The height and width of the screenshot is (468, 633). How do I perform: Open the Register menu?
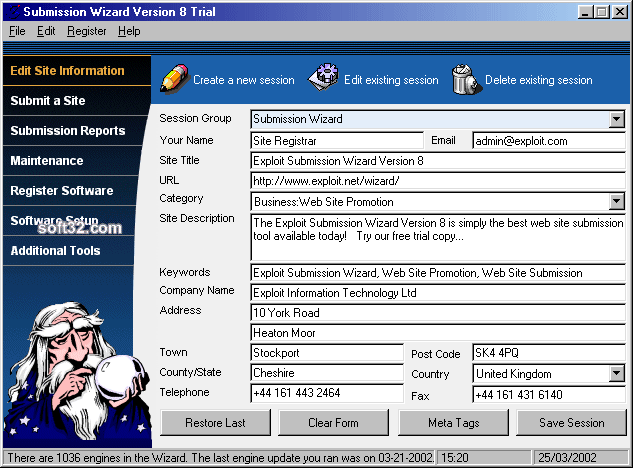pos(87,31)
